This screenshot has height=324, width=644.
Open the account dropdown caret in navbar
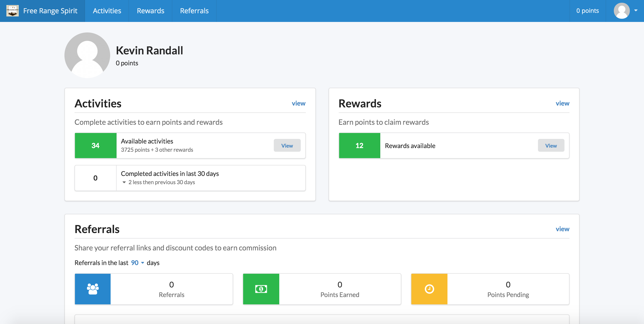(x=636, y=11)
